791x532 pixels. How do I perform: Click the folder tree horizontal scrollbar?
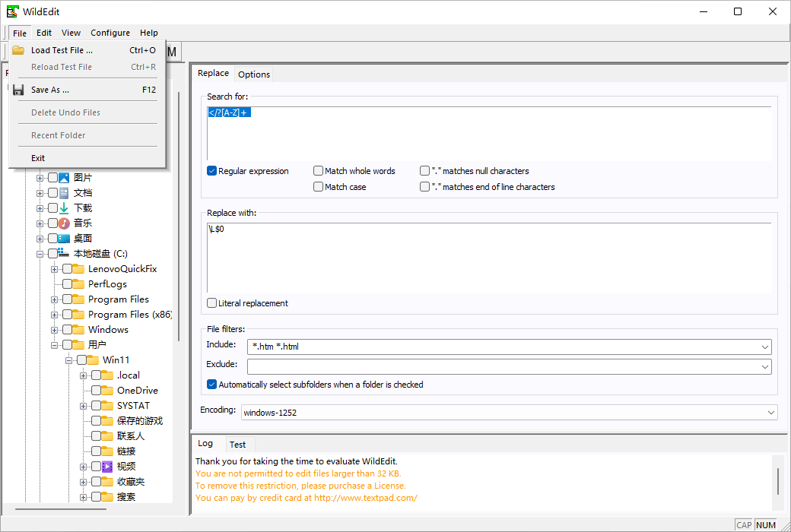61,508
